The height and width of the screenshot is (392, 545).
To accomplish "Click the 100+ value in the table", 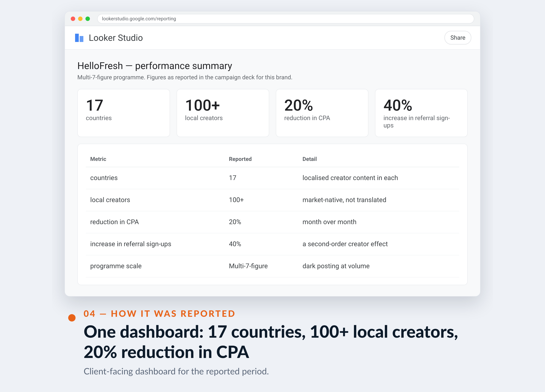I will coord(236,200).
